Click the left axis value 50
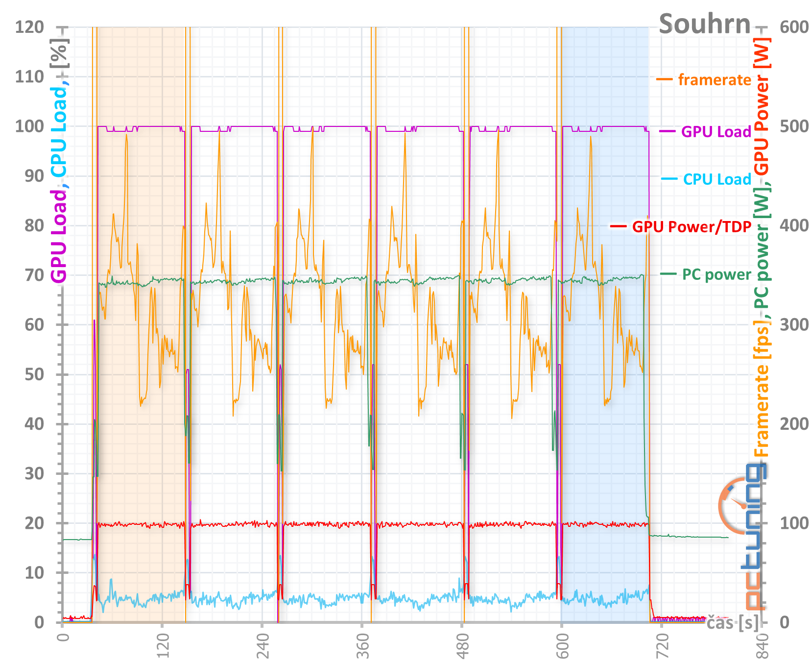Viewport: 812px width, 667px height. (x=34, y=374)
